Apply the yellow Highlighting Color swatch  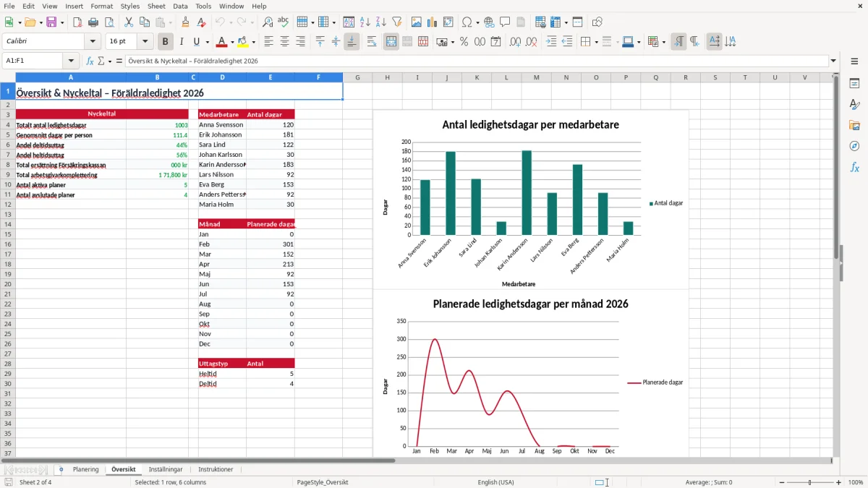pos(242,42)
